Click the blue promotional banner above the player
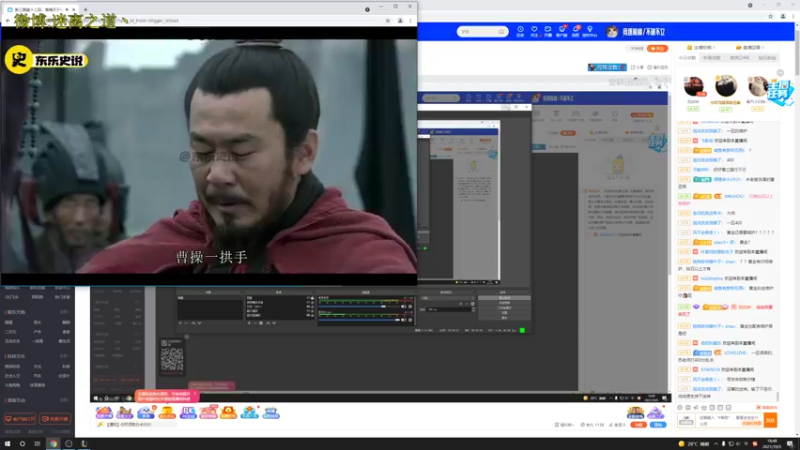 click(x=607, y=67)
